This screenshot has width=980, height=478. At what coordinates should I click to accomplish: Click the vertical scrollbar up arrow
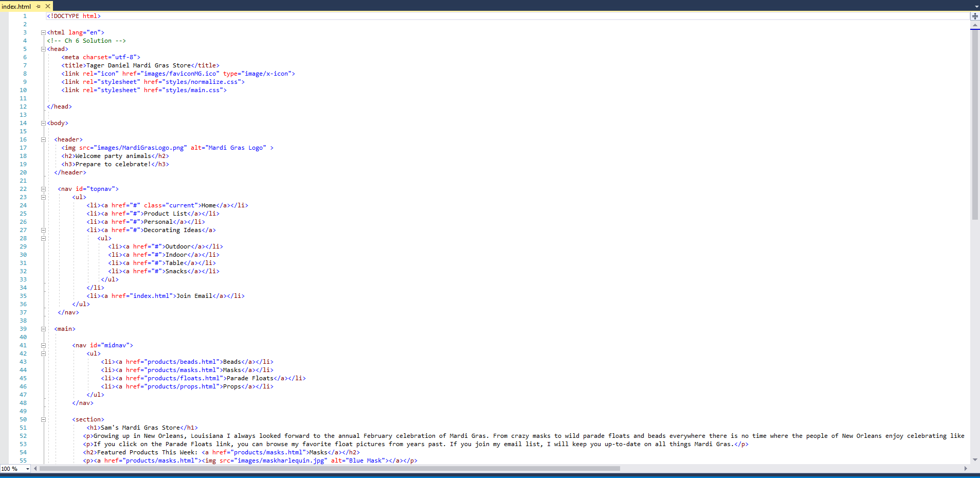pyautogui.click(x=975, y=25)
